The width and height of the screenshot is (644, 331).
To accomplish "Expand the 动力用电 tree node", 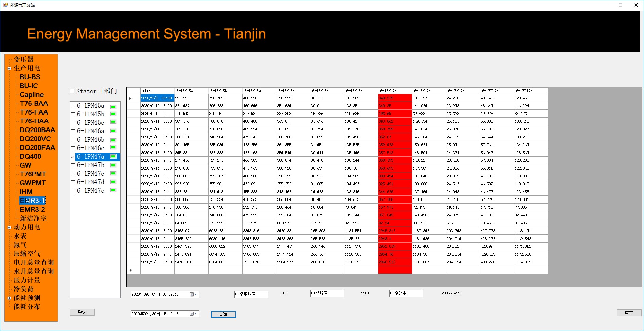I will [x=9, y=227].
